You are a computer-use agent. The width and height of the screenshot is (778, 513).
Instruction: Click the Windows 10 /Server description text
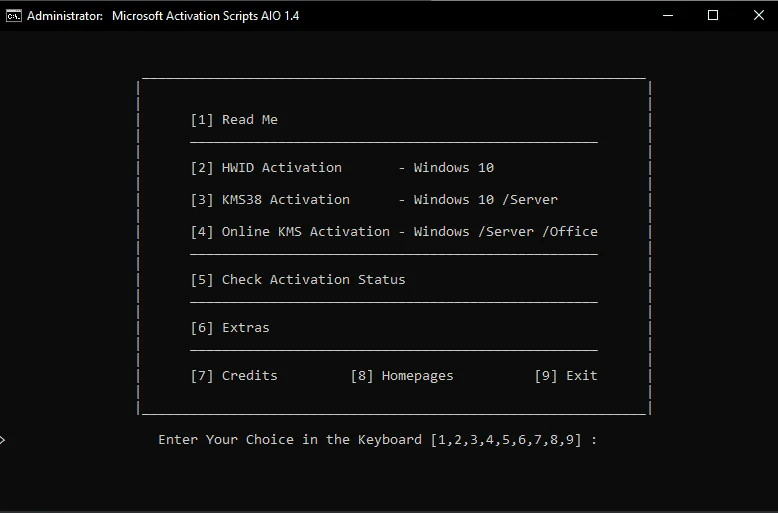(486, 199)
